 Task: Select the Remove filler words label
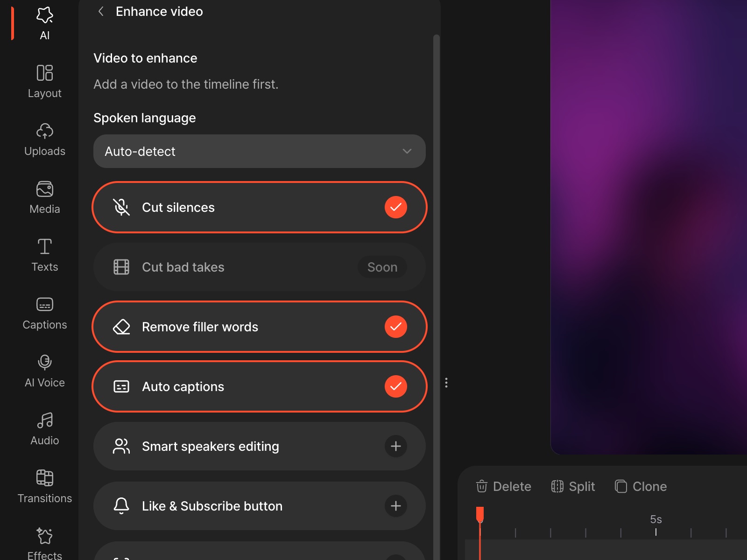(200, 327)
